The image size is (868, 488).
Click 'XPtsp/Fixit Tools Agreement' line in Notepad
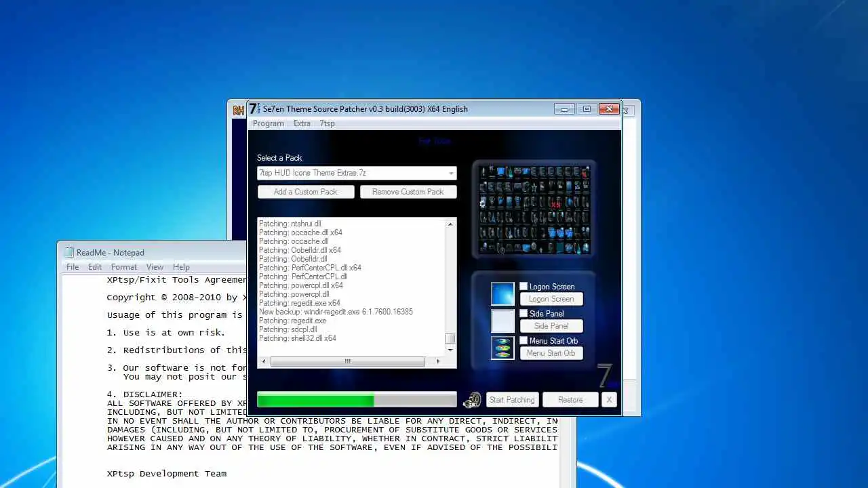coord(176,279)
